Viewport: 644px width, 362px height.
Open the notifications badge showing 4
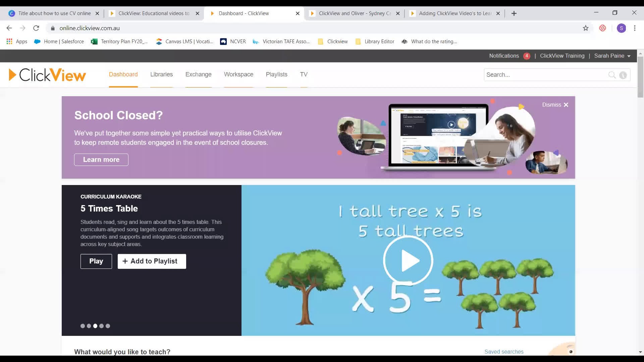527,56
